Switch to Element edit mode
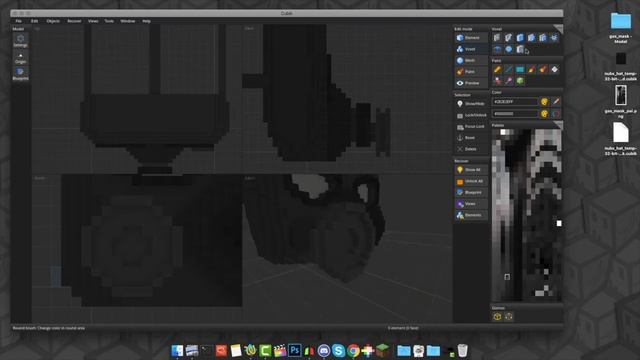 point(471,38)
